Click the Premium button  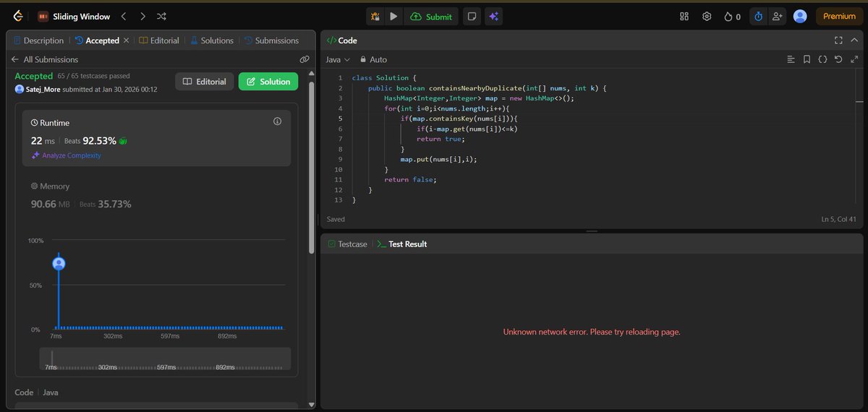pos(839,16)
